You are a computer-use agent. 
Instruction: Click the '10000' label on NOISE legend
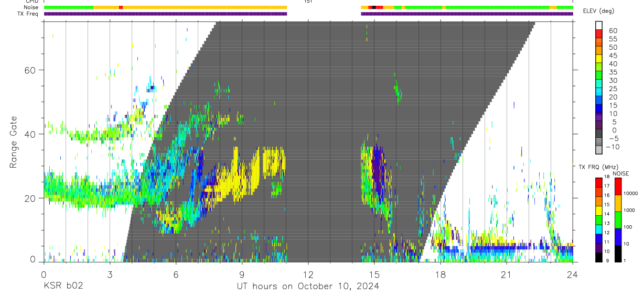pyautogui.click(x=630, y=194)
